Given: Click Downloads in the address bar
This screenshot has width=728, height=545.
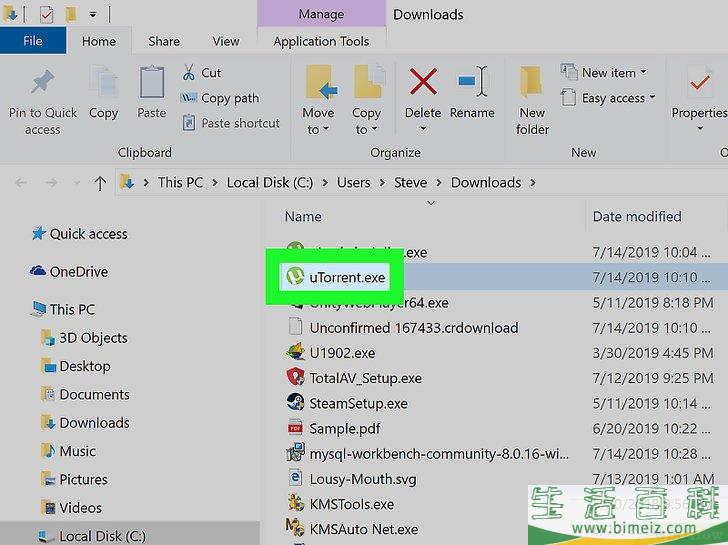Looking at the screenshot, I should 486,182.
